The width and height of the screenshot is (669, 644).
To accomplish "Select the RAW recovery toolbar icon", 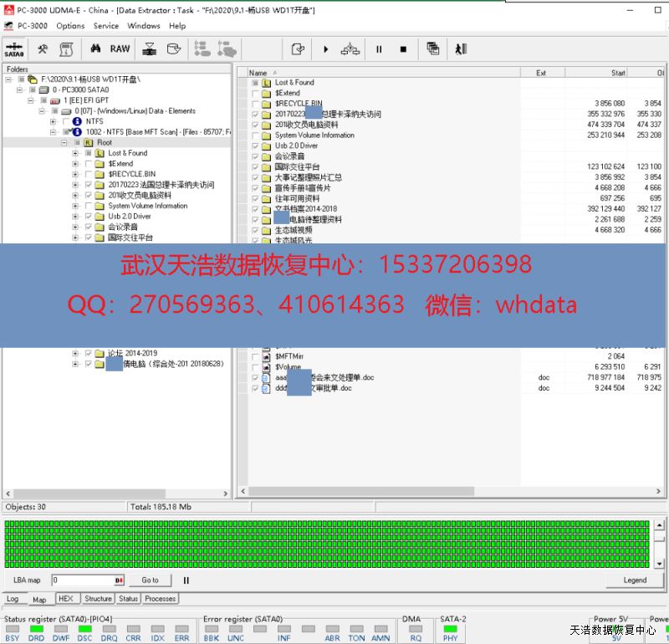I will tap(120, 49).
